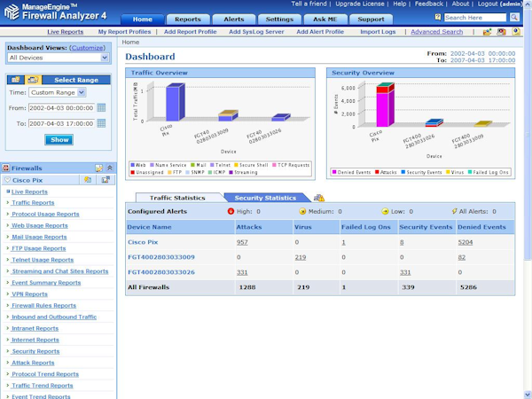Click the Denied Events magenta legend swatch
The height and width of the screenshot is (399, 532).
(334, 172)
